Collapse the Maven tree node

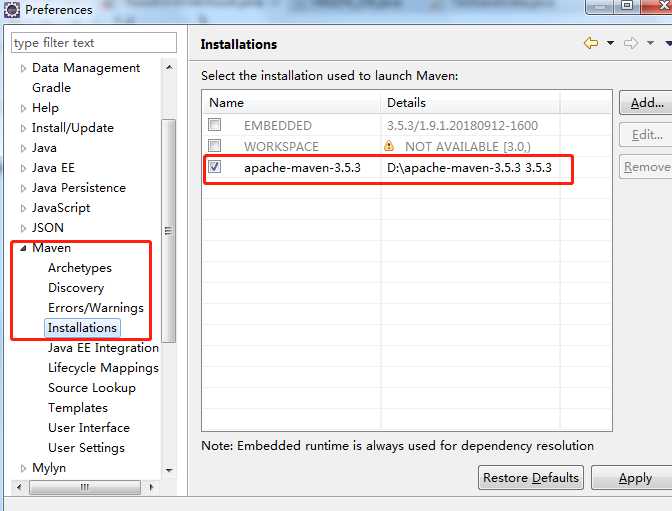click(23, 248)
